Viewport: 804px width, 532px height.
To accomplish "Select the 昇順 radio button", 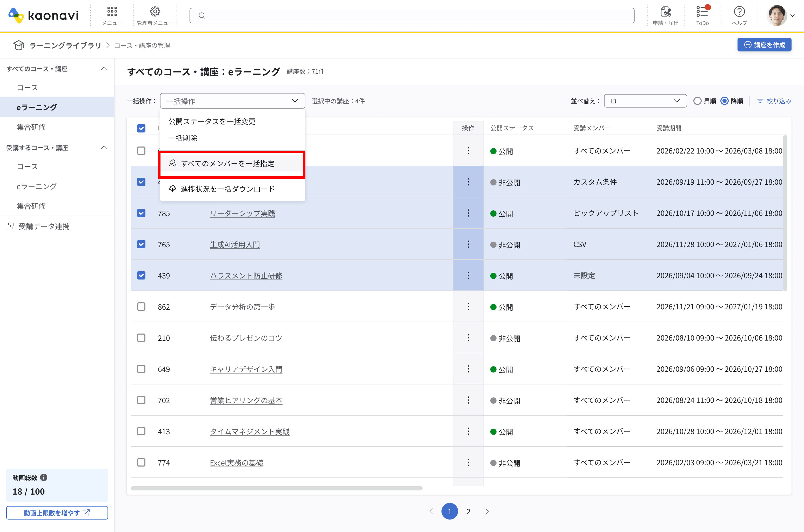I will click(697, 101).
